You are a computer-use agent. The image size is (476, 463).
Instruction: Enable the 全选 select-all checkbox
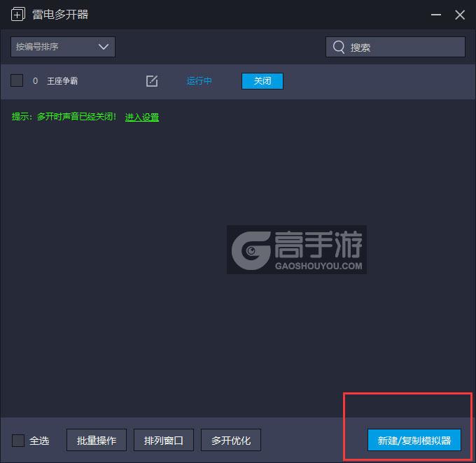coord(18,440)
